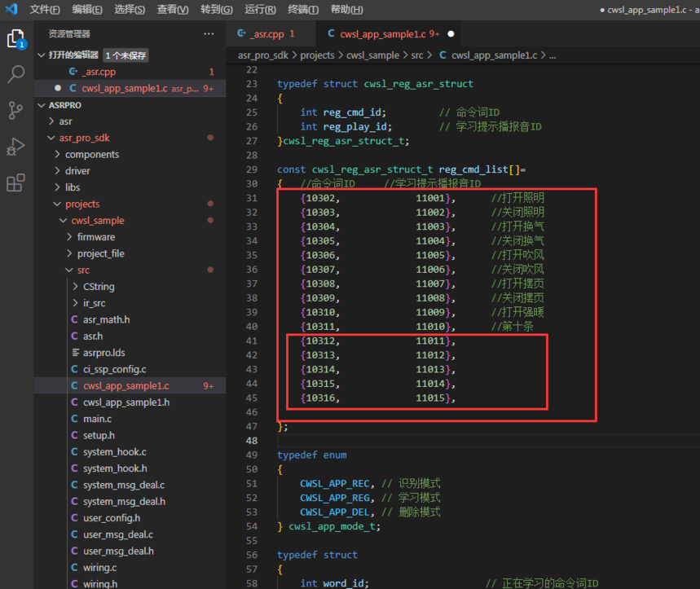Viewport: 700px width, 589px height.
Task: Select cwsl_app_sample1.c in open editors list
Action: tap(130, 88)
